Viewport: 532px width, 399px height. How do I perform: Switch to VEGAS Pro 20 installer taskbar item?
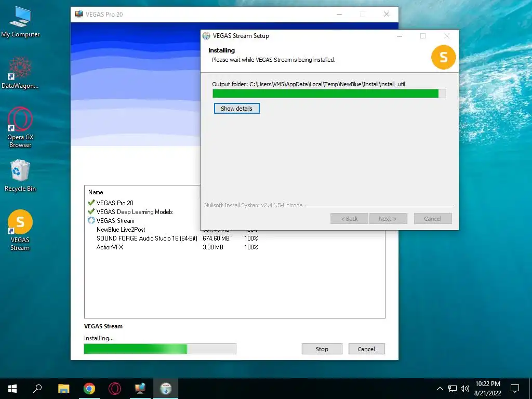[x=140, y=389]
